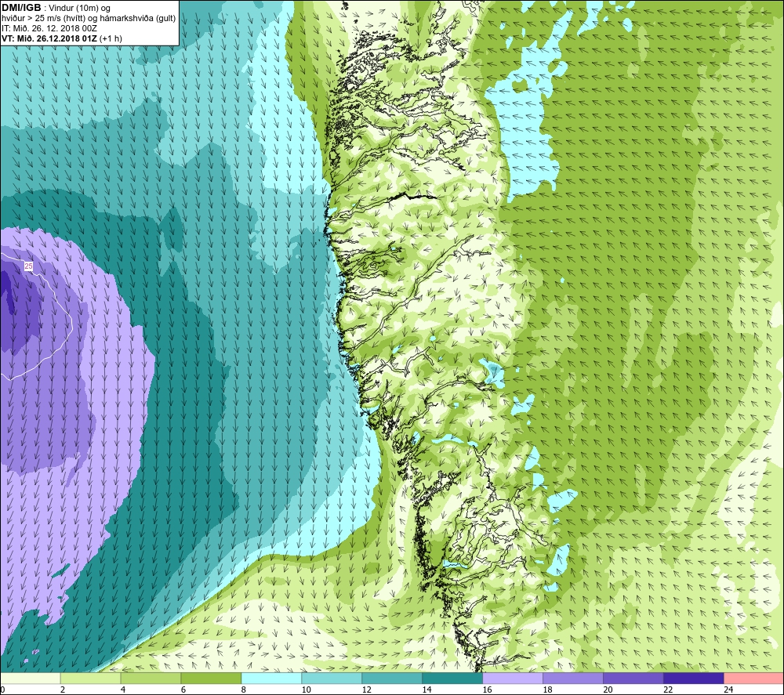
Task: Click the legend scale value "18"
Action: (547, 690)
